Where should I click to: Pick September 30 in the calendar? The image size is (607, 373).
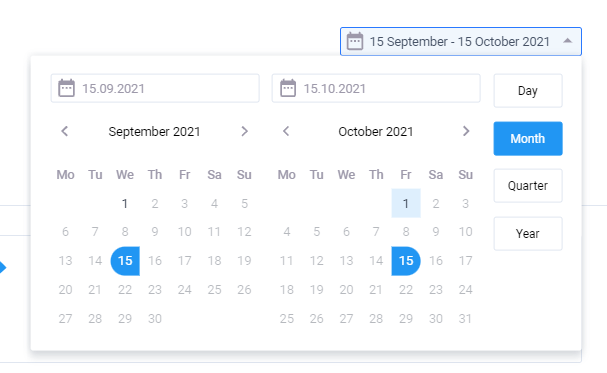pyautogui.click(x=155, y=318)
